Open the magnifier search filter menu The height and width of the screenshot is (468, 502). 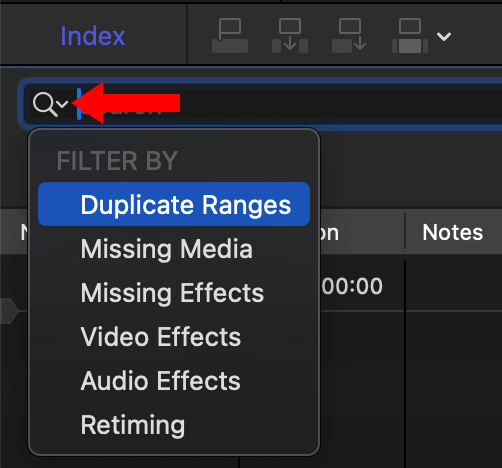tap(50, 104)
